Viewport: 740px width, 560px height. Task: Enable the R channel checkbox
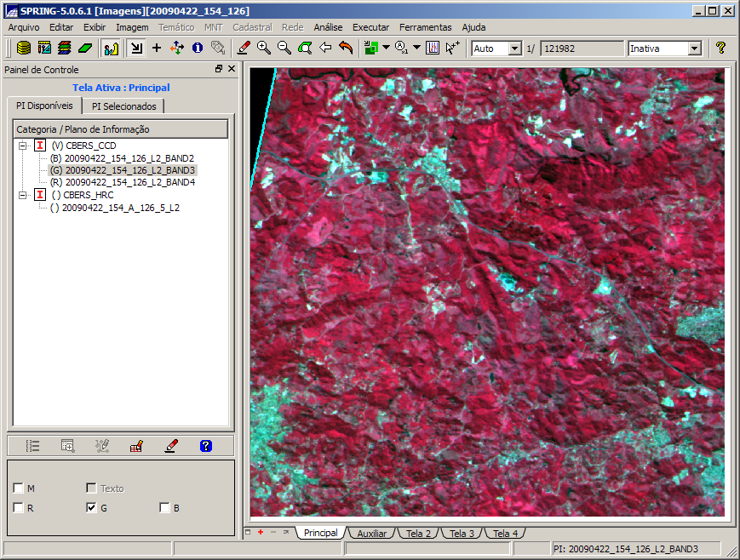(x=19, y=508)
